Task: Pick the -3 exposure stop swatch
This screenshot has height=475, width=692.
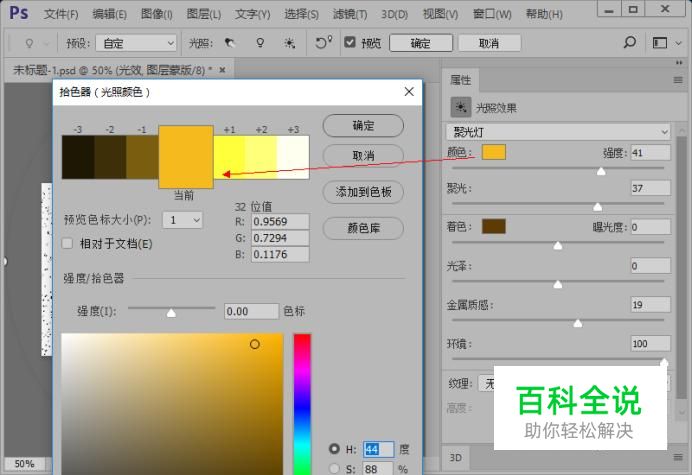Action: (x=78, y=157)
